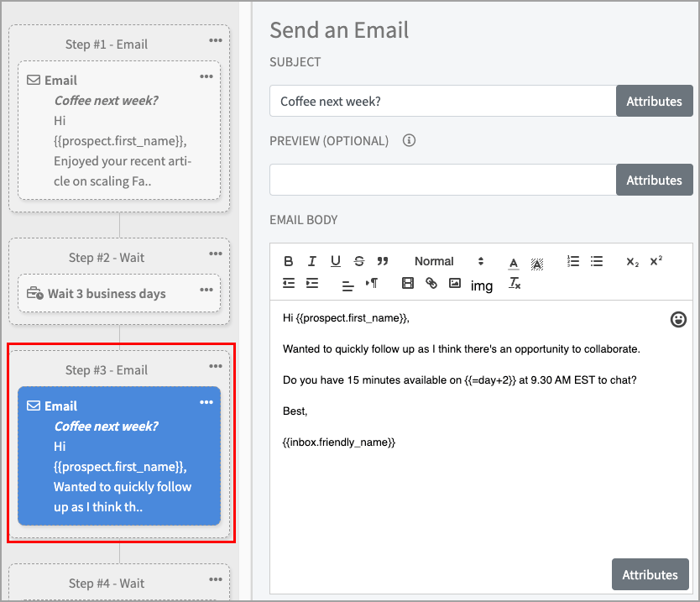The image size is (700, 602).
Task: Toggle bold formatting in email body toolbar
Action: (x=289, y=261)
